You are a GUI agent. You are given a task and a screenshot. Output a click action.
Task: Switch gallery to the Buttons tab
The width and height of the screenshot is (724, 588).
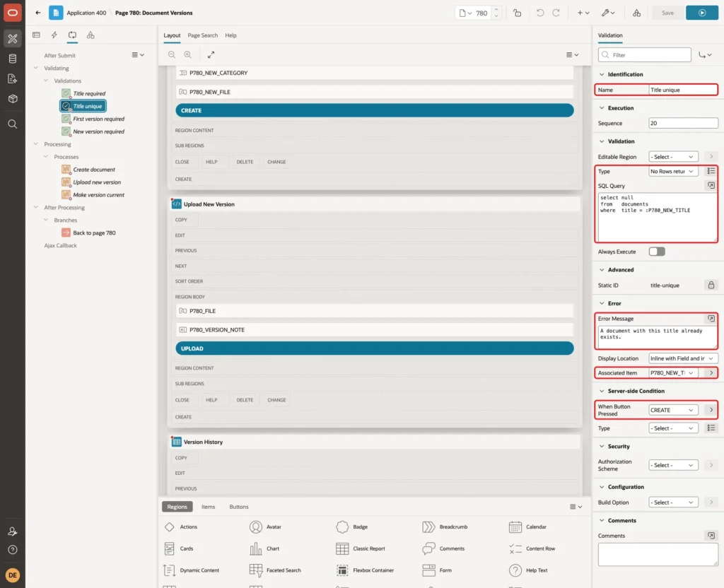pos(239,507)
